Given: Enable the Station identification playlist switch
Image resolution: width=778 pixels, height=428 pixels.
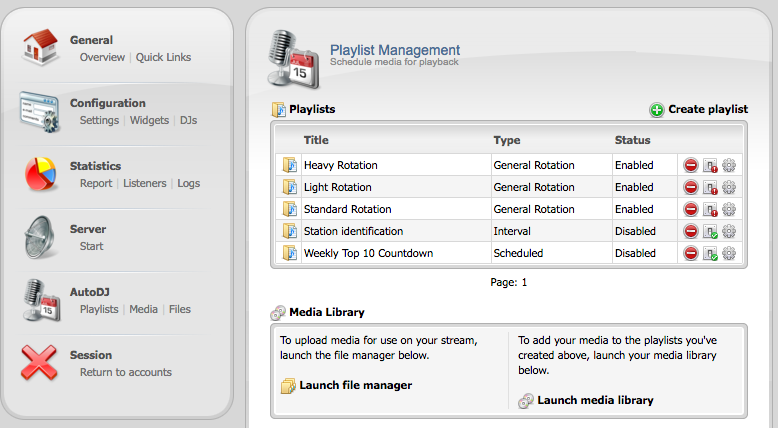Looking at the screenshot, I should [710, 231].
